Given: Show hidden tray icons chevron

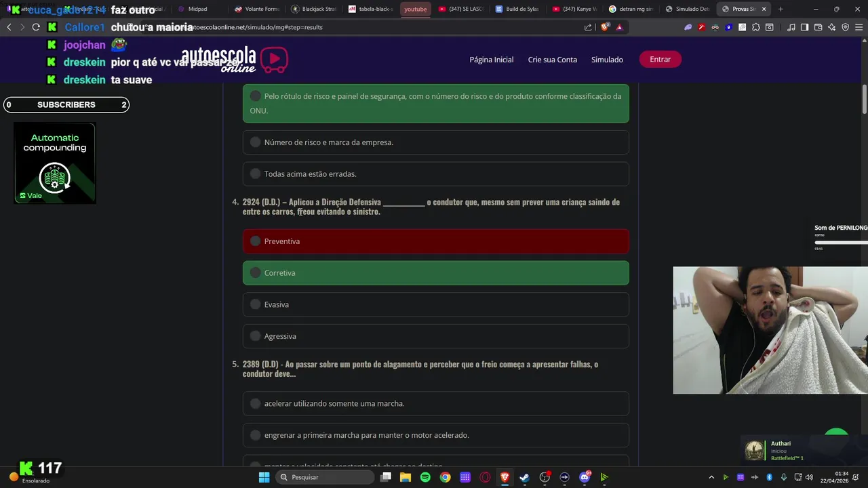Looking at the screenshot, I should 711,477.
